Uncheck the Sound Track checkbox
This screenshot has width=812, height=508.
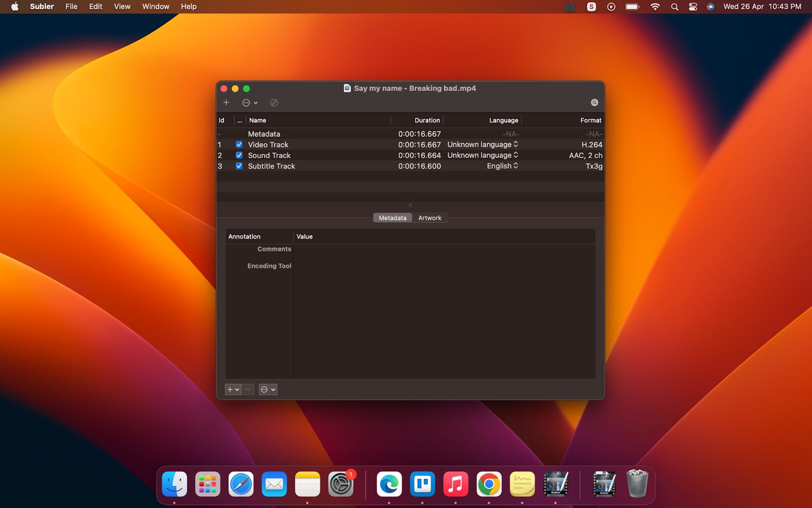[239, 155]
